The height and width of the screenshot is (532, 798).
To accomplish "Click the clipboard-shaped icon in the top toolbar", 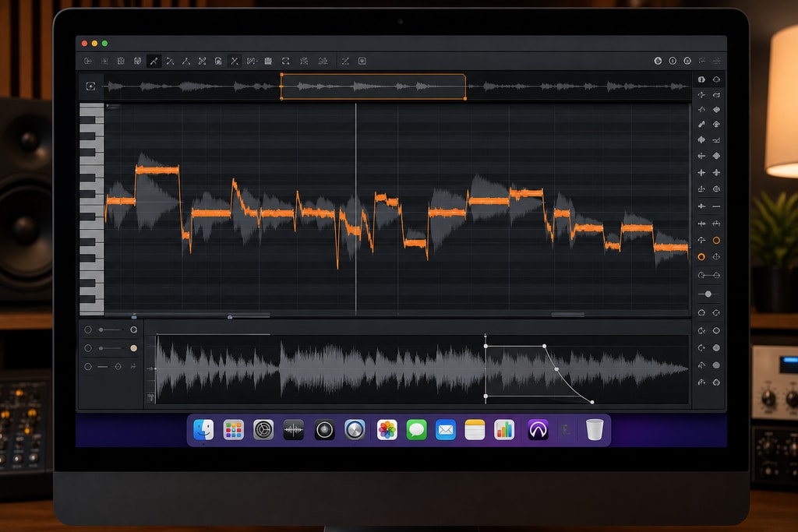I will point(268,61).
